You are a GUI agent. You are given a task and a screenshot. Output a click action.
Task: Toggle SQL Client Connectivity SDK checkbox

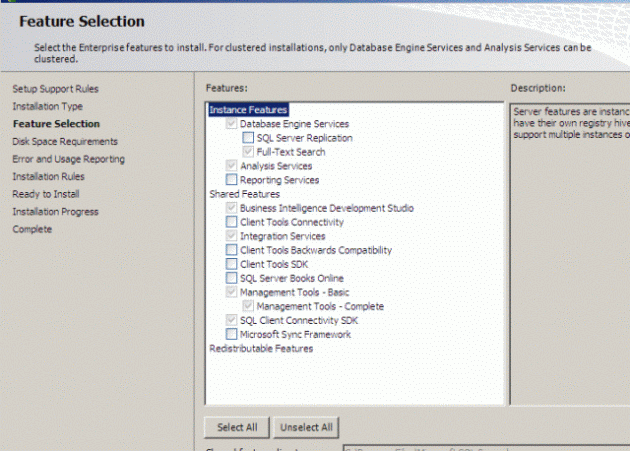tap(231, 320)
